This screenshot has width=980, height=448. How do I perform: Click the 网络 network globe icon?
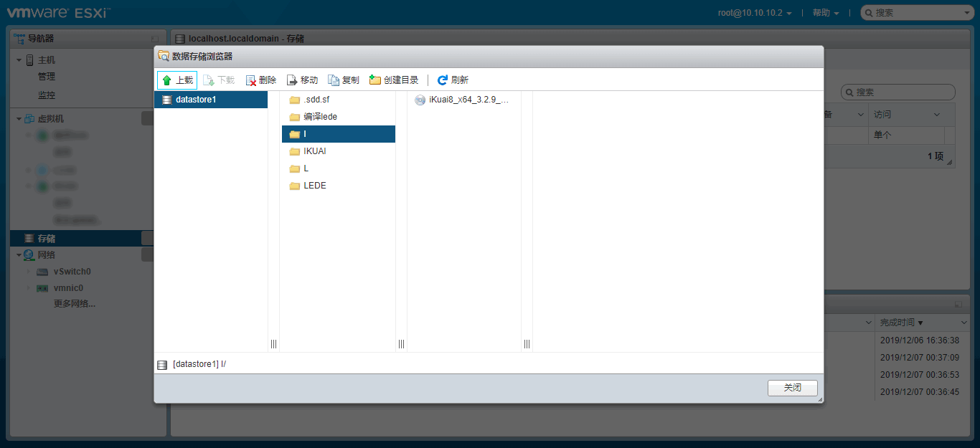(29, 255)
